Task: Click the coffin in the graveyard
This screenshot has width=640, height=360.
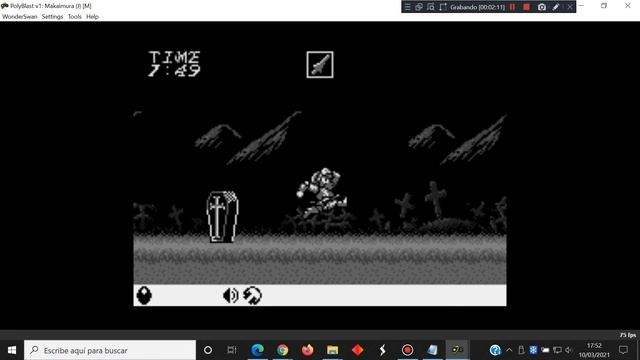Action: point(222,217)
